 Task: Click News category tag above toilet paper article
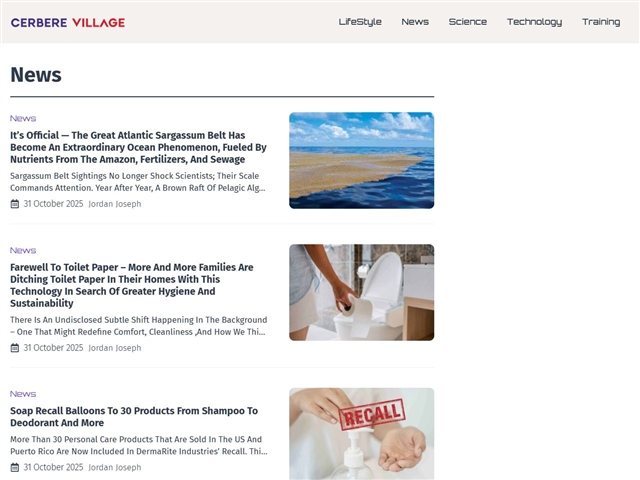pos(23,250)
